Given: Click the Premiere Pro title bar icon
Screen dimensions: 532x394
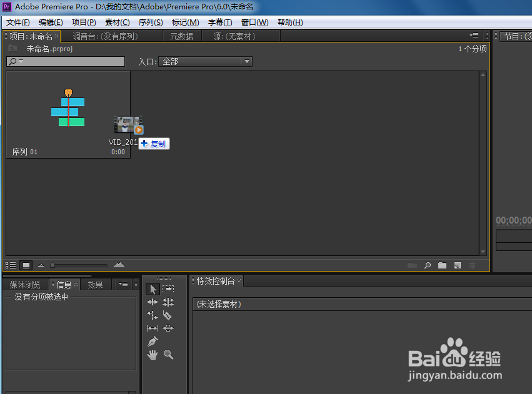Looking at the screenshot, I should click(x=7, y=6).
